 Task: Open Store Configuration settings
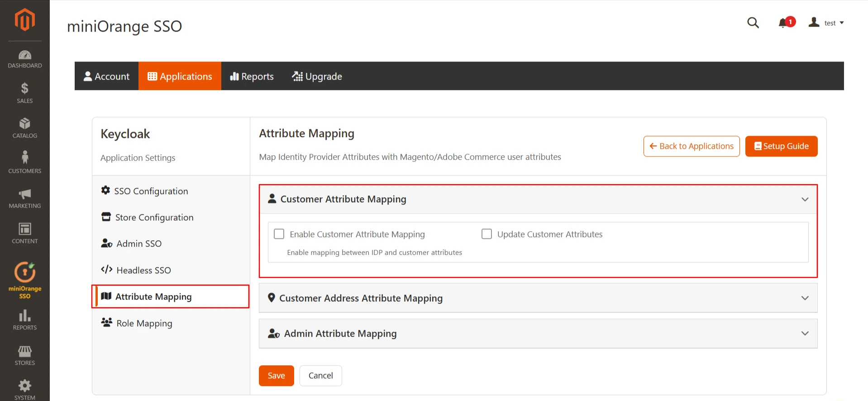point(171,217)
